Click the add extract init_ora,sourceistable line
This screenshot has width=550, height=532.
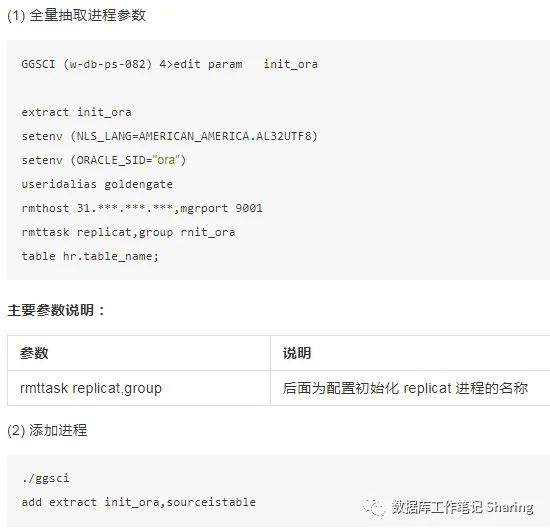(139, 502)
